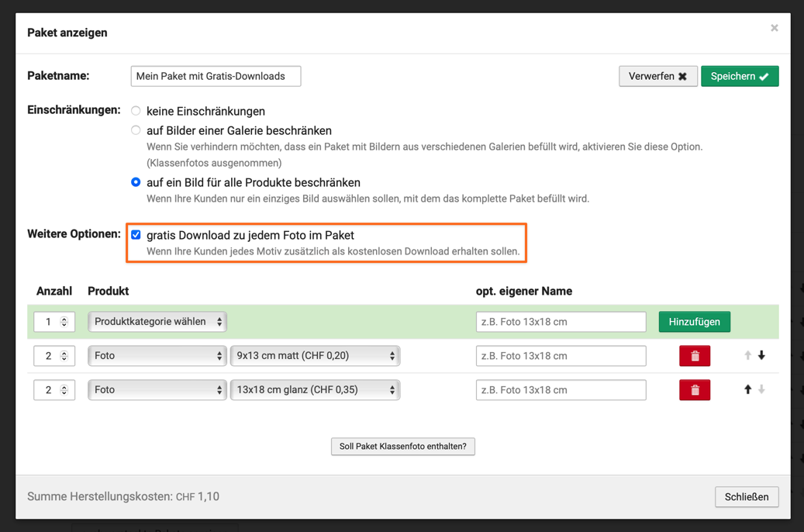Move 13x18 cm glanz row up
The width and height of the screenshot is (804, 532).
(747, 390)
